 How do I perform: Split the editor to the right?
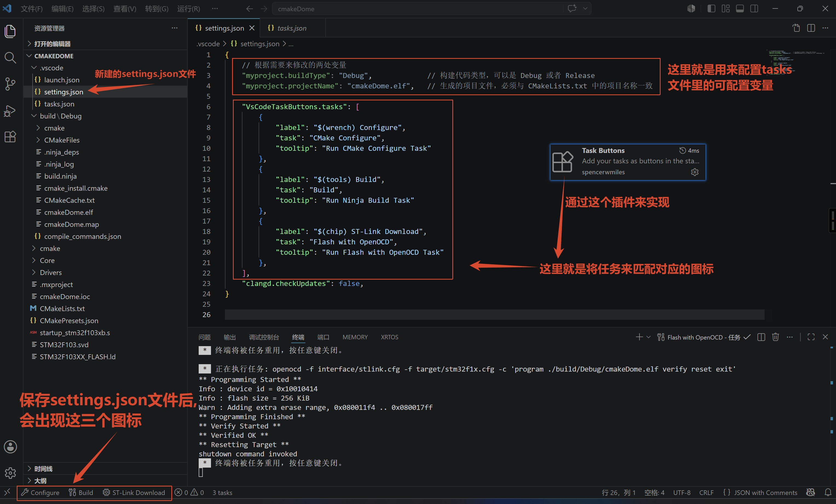tap(811, 28)
